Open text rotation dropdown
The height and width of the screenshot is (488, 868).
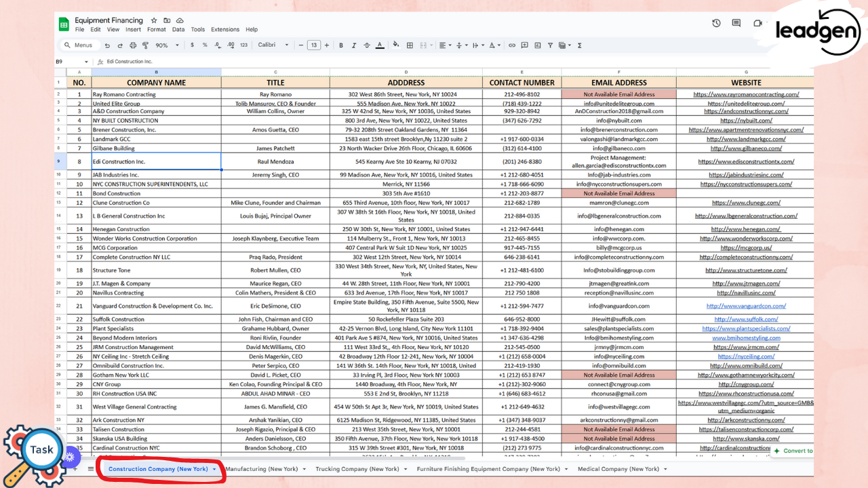tap(494, 45)
